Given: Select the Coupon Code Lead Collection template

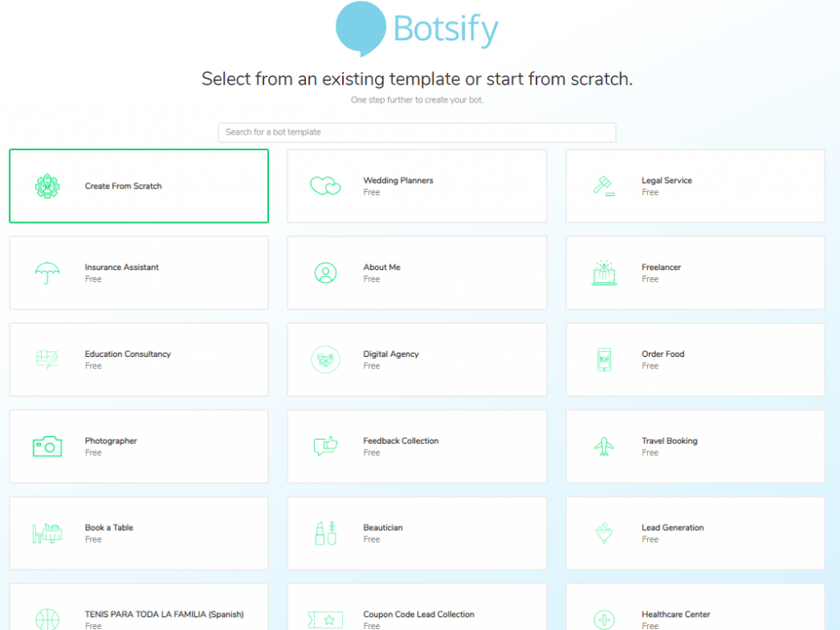Looking at the screenshot, I should 417,607.
